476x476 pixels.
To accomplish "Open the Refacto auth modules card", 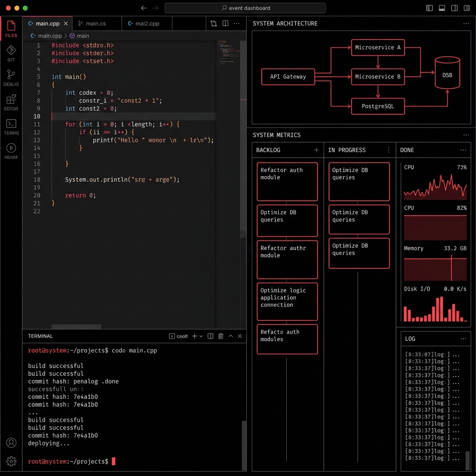I will coord(287,339).
